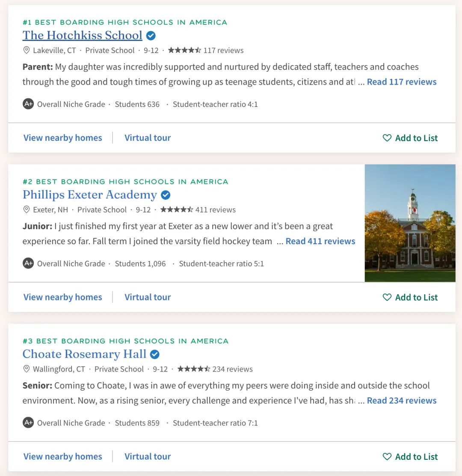
Task: Click '#3 Best Boarding High Schools in America' label
Action: [x=125, y=341]
